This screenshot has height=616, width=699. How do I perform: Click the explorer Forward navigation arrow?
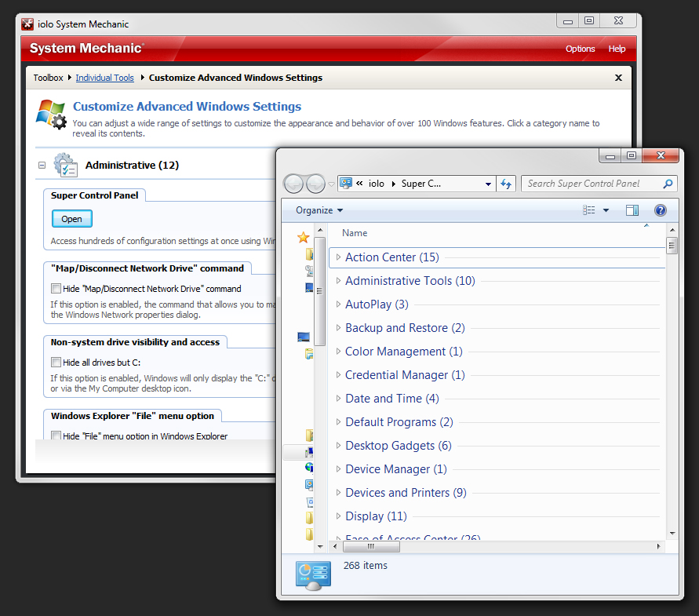click(315, 184)
